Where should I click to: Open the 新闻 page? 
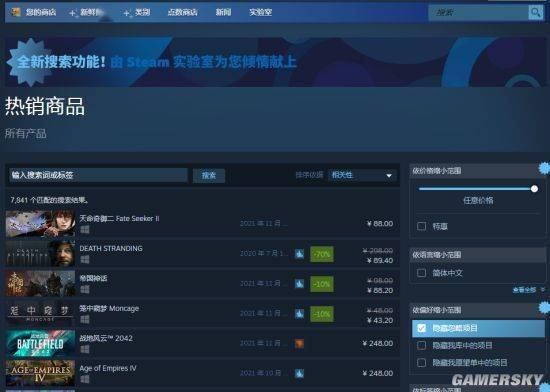click(x=223, y=13)
